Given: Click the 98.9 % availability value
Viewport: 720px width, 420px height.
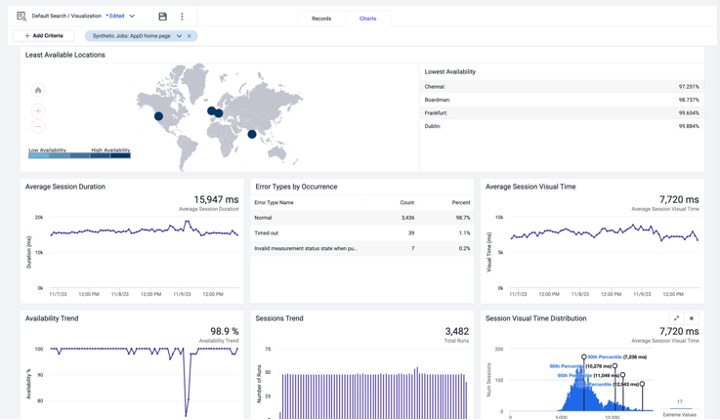Looking at the screenshot, I should pos(225,331).
